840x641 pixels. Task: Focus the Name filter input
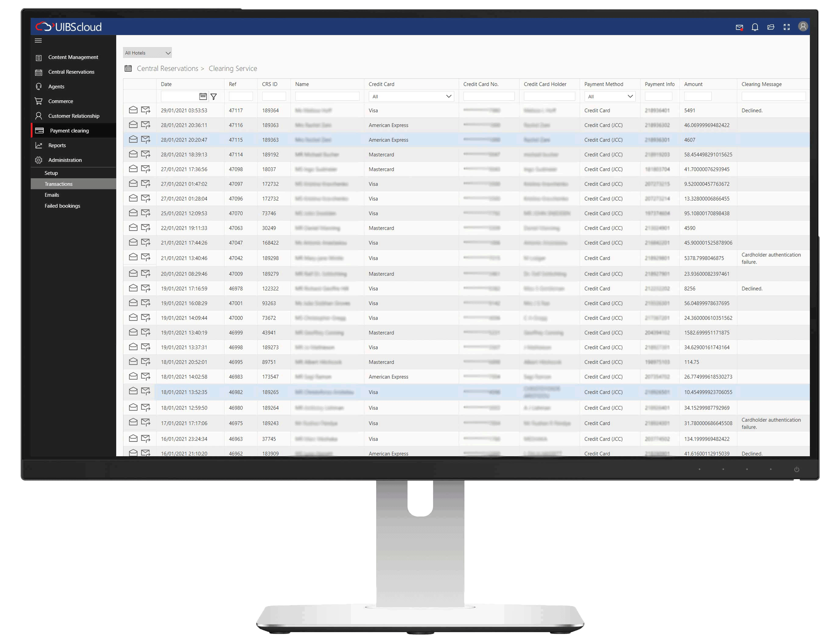coord(327,96)
